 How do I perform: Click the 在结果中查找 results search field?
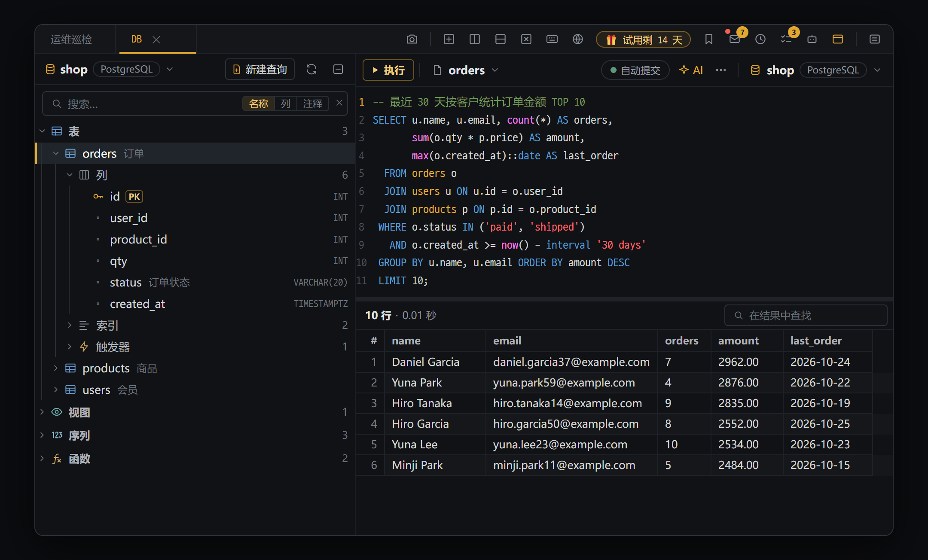click(806, 315)
